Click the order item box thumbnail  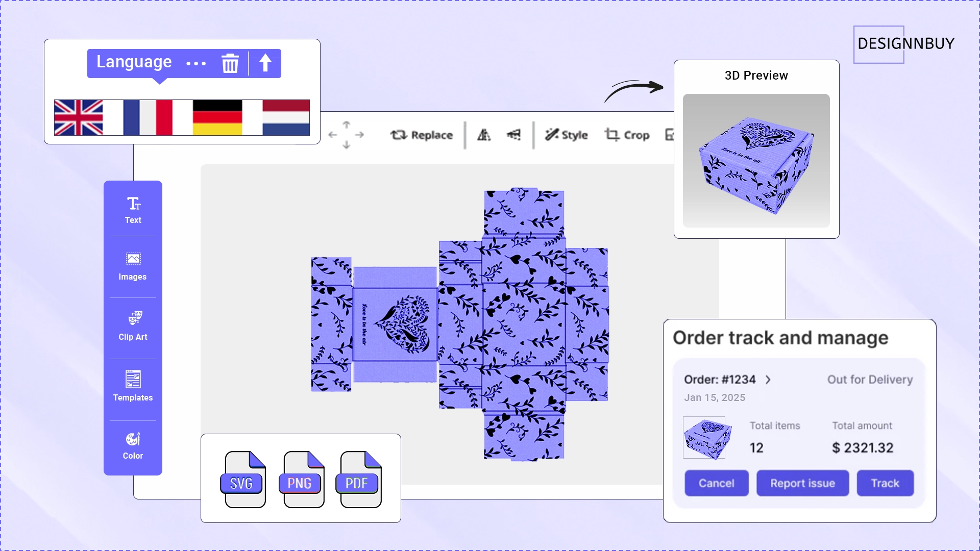pyautogui.click(x=707, y=438)
